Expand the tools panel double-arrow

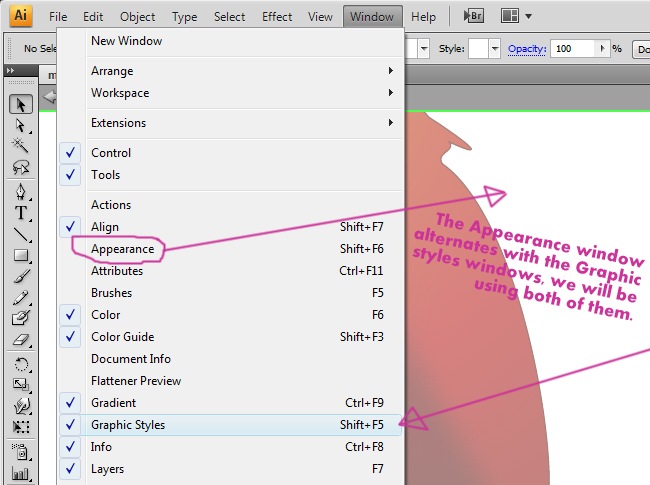click(10, 70)
